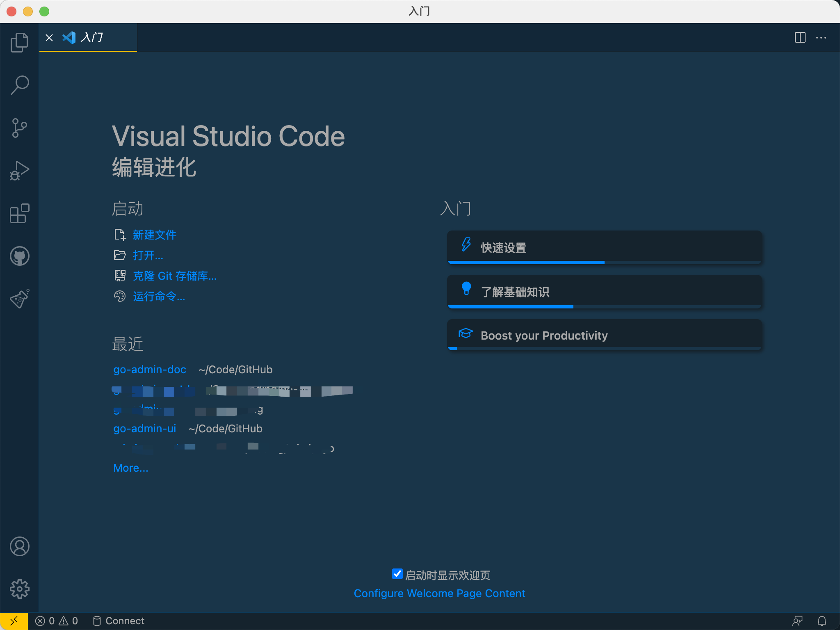Viewport: 840px width, 630px height.
Task: Open the Source Control view
Action: click(19, 128)
